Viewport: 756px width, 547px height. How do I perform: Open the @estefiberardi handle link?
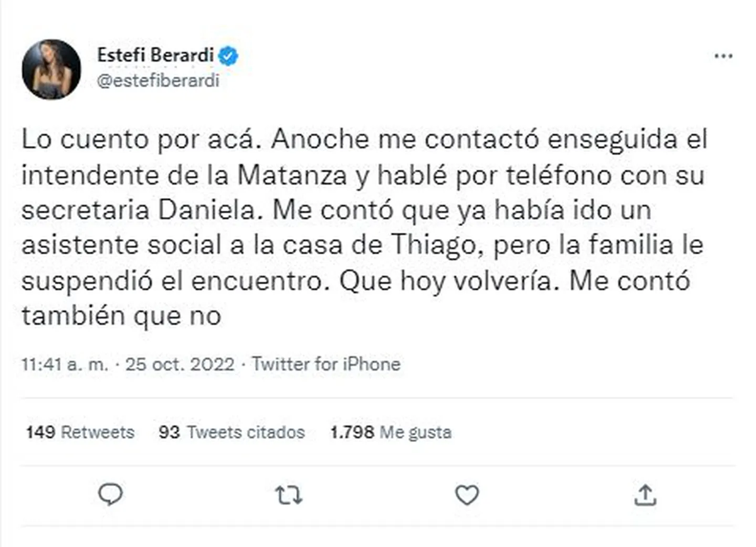coord(158,81)
